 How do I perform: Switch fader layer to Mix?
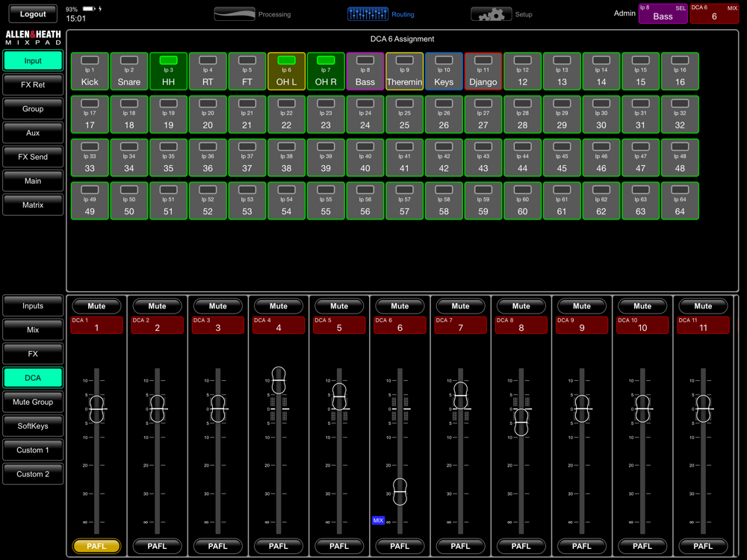(33, 329)
